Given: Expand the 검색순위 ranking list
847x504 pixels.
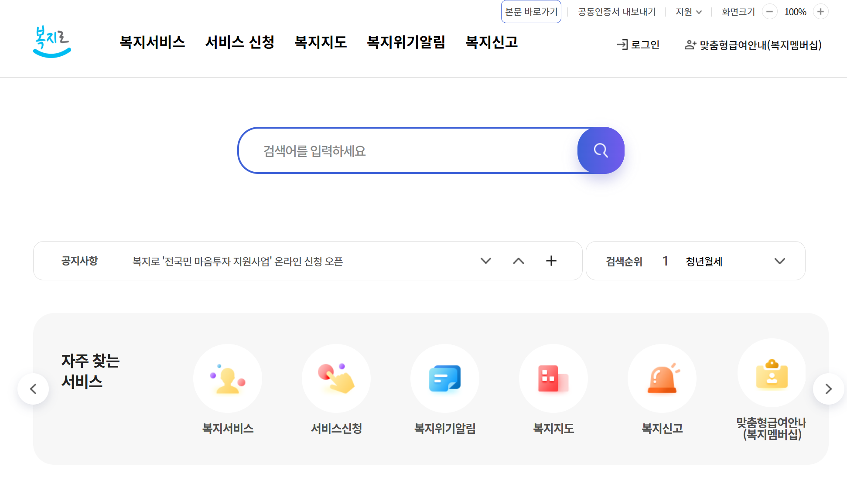Looking at the screenshot, I should point(779,261).
